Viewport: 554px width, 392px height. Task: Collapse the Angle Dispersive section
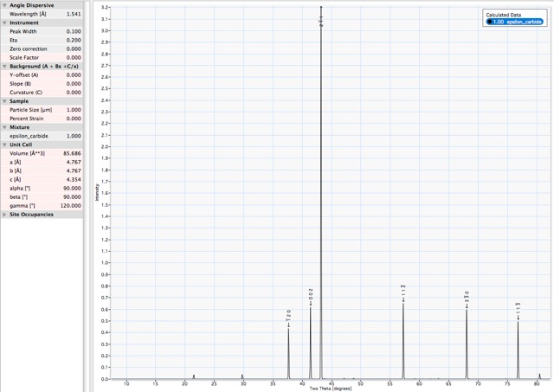[x=4, y=5]
